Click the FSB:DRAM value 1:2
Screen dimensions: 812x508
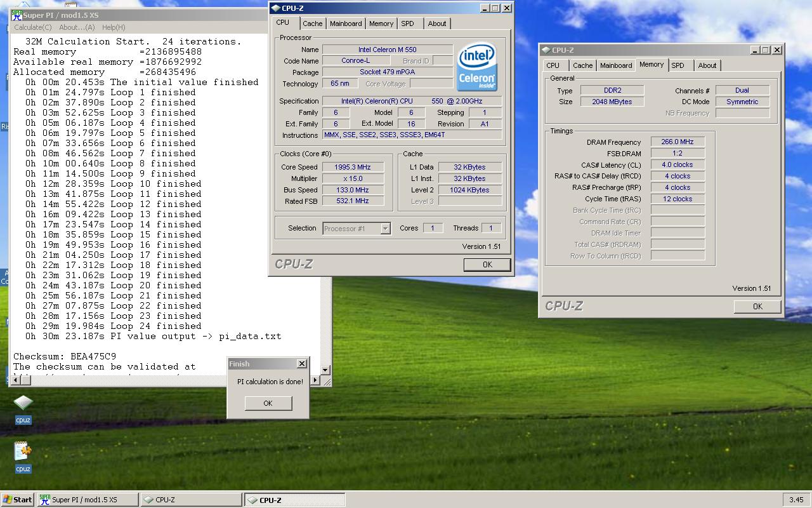click(678, 153)
